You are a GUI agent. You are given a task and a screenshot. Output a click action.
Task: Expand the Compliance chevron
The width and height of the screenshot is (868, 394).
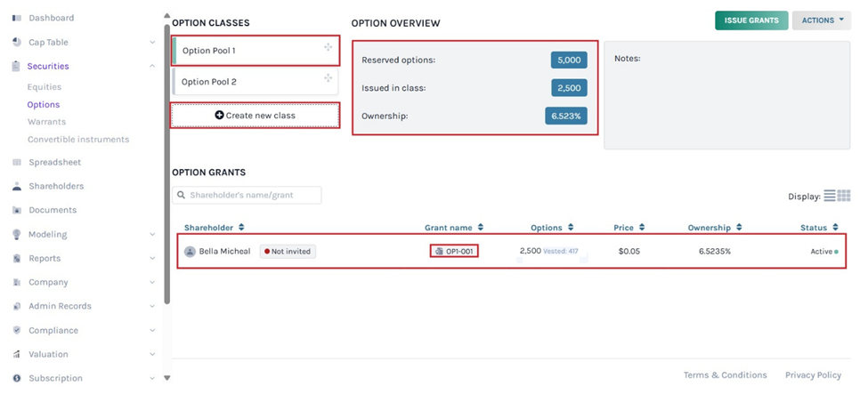tap(153, 330)
